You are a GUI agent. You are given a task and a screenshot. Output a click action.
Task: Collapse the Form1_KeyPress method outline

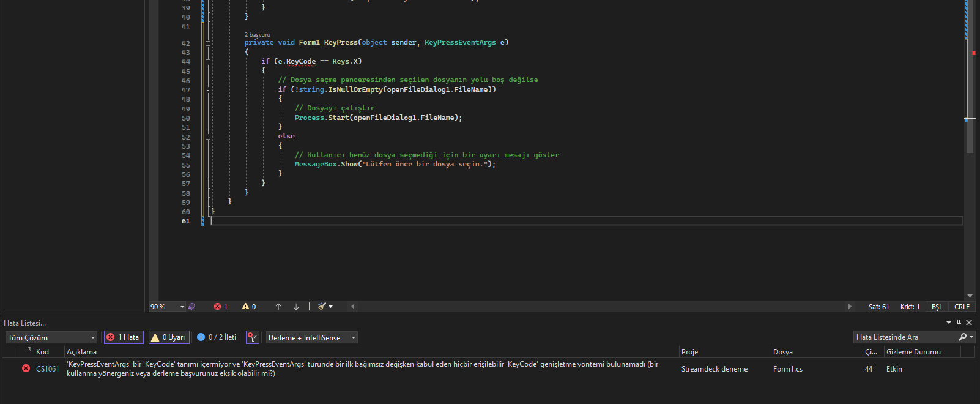208,43
